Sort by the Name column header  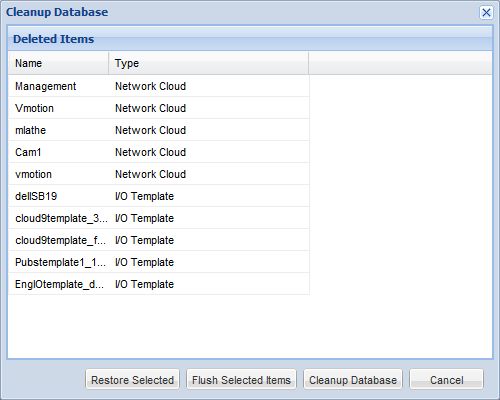coord(59,63)
